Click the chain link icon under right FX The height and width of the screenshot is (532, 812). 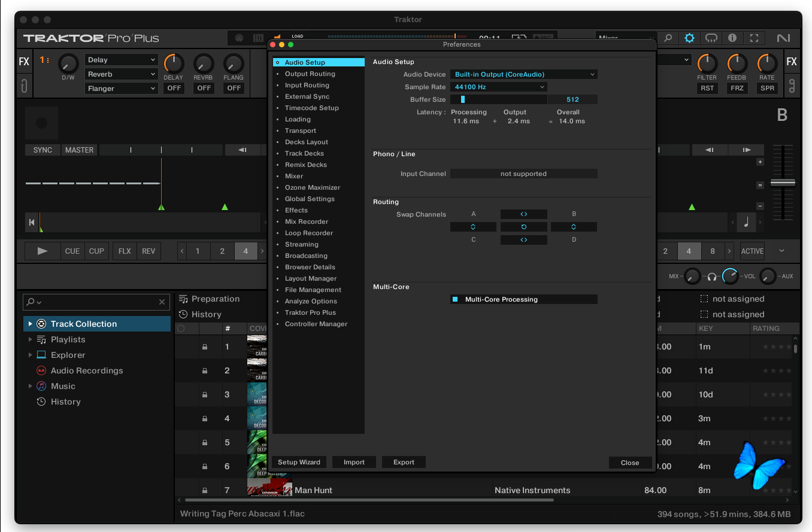pyautogui.click(x=792, y=86)
